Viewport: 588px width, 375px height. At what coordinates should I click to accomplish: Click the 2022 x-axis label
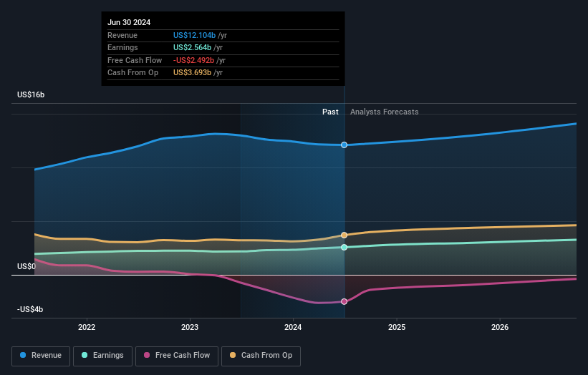coord(87,327)
